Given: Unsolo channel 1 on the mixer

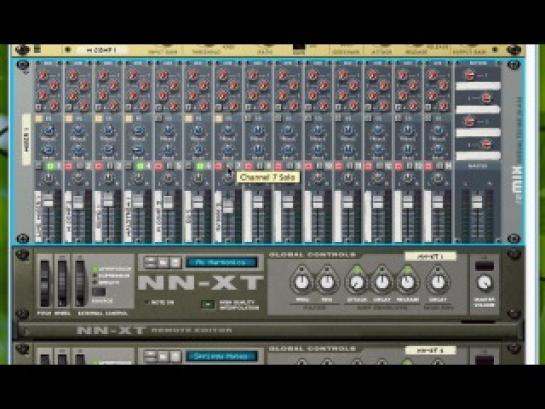Looking at the screenshot, I should point(50,166).
